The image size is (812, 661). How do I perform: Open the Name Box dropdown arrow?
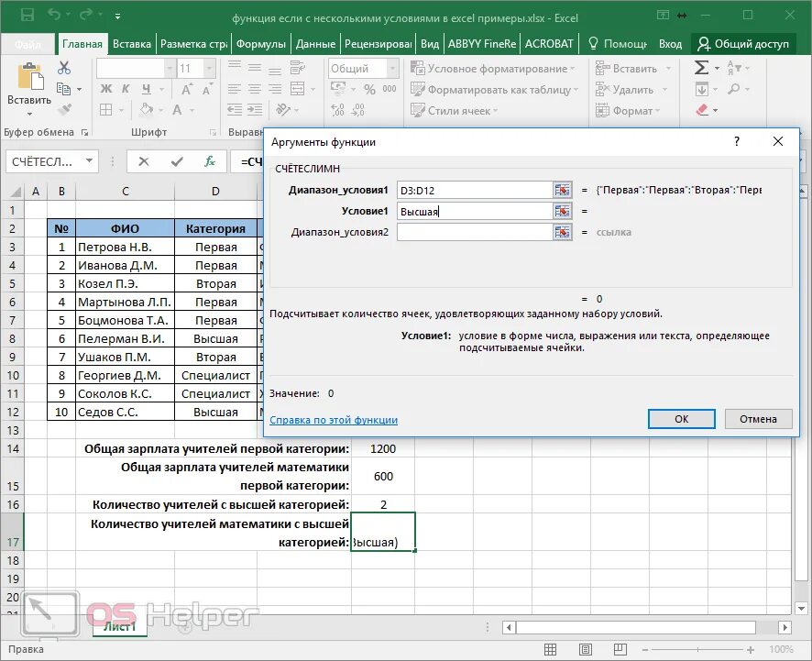[x=89, y=161]
